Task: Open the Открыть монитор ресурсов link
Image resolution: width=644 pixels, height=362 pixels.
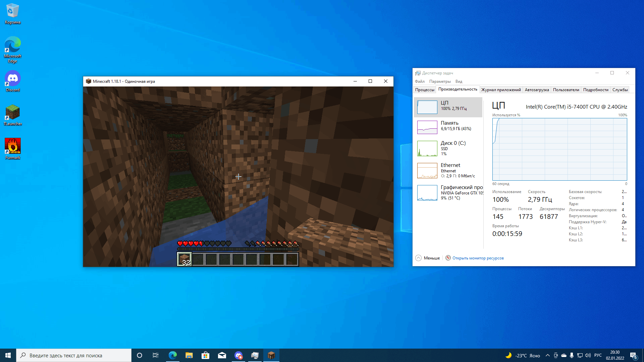Action: [478, 258]
